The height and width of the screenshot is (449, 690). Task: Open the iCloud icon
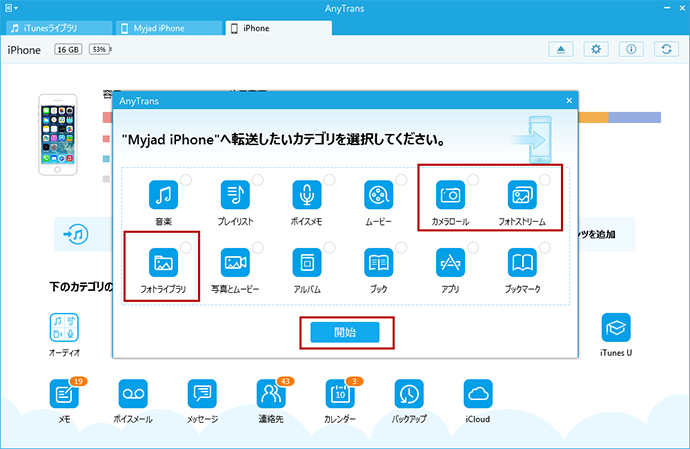[x=478, y=394]
